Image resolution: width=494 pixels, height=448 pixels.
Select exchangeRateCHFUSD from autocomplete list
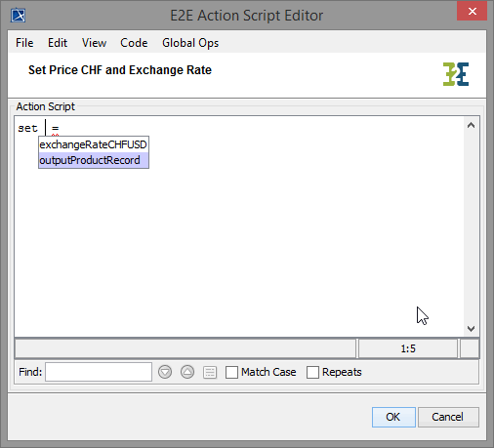coord(94,144)
